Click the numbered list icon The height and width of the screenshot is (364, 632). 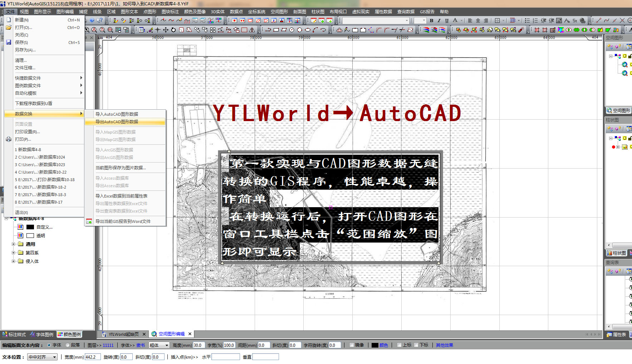(535, 21)
